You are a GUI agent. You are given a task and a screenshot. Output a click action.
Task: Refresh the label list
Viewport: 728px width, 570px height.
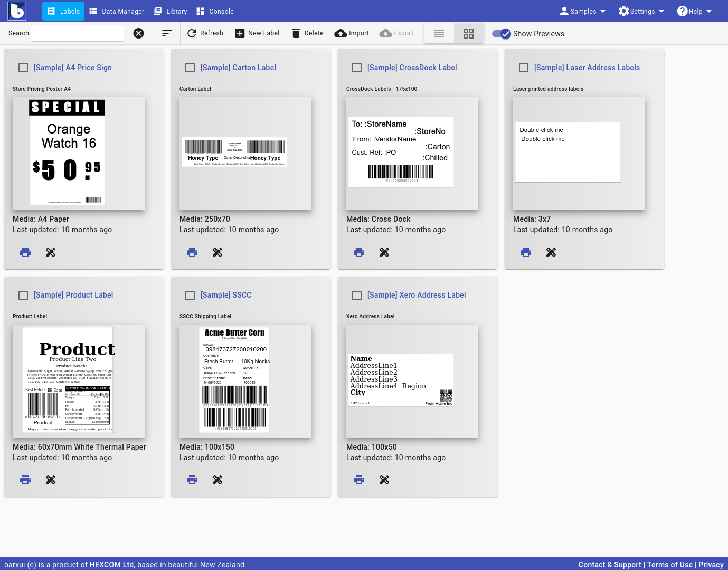click(x=205, y=33)
